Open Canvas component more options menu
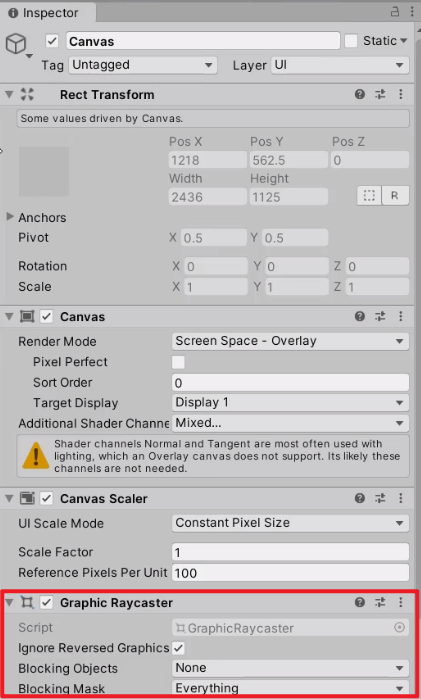 pyautogui.click(x=400, y=317)
